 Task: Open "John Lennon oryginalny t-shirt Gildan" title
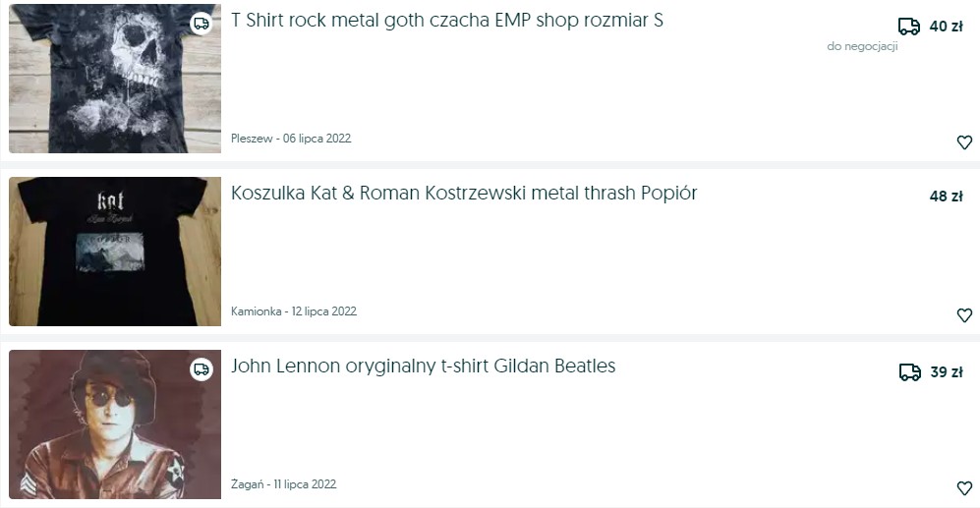pos(423,367)
